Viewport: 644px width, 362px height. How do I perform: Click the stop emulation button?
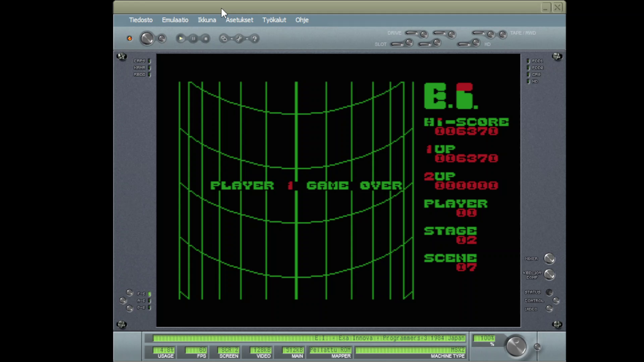click(206, 39)
